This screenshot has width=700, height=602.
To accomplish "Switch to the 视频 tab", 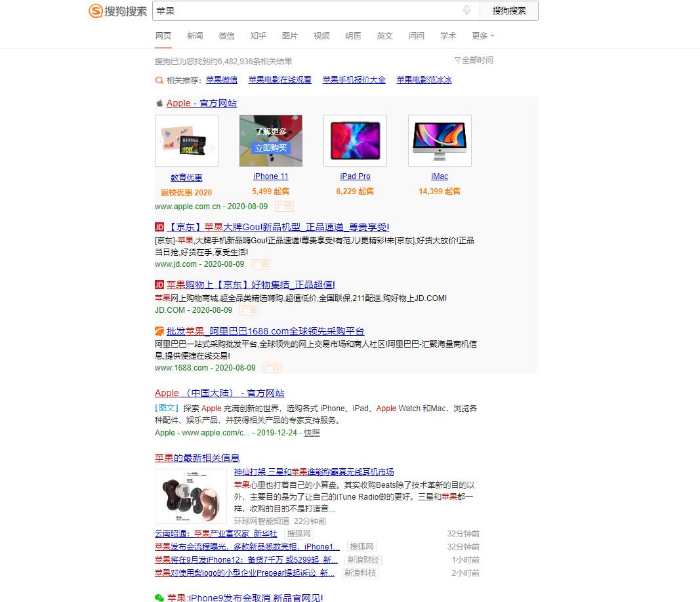I will click(321, 36).
